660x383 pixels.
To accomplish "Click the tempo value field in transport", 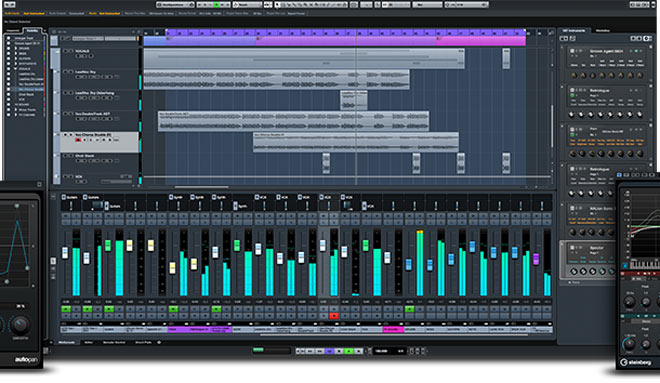I will 382,351.
